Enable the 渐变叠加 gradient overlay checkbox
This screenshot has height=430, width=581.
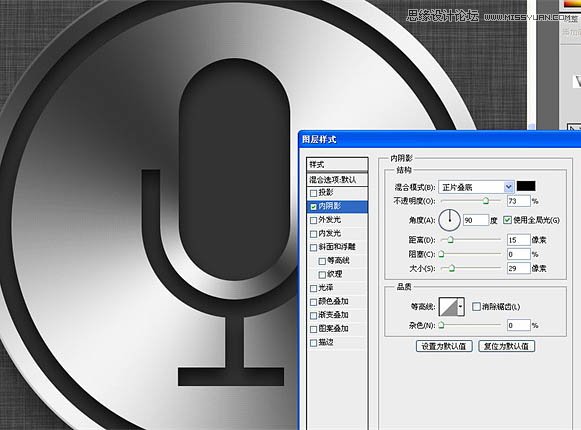(x=313, y=315)
